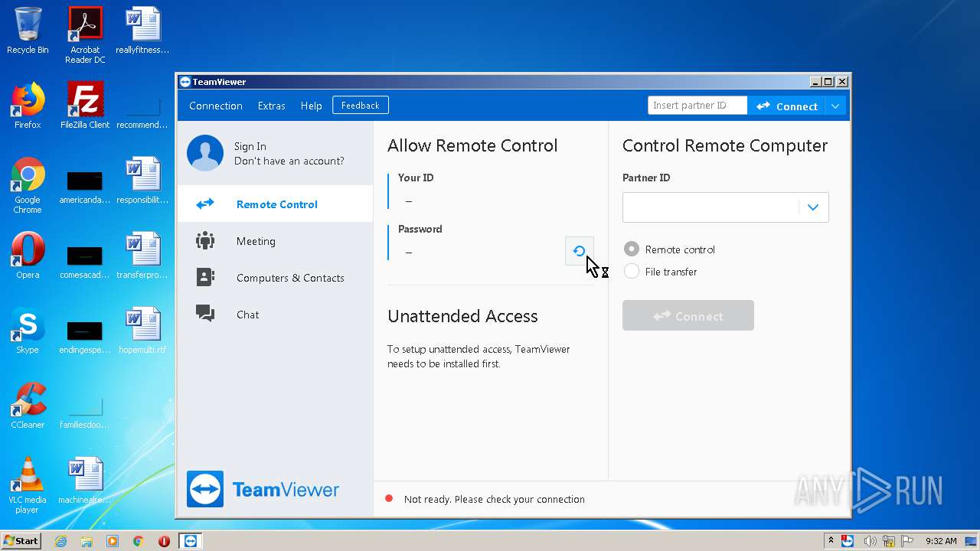
Task: Click the Chat bubbles icon in sidebar
Action: pyautogui.click(x=204, y=314)
